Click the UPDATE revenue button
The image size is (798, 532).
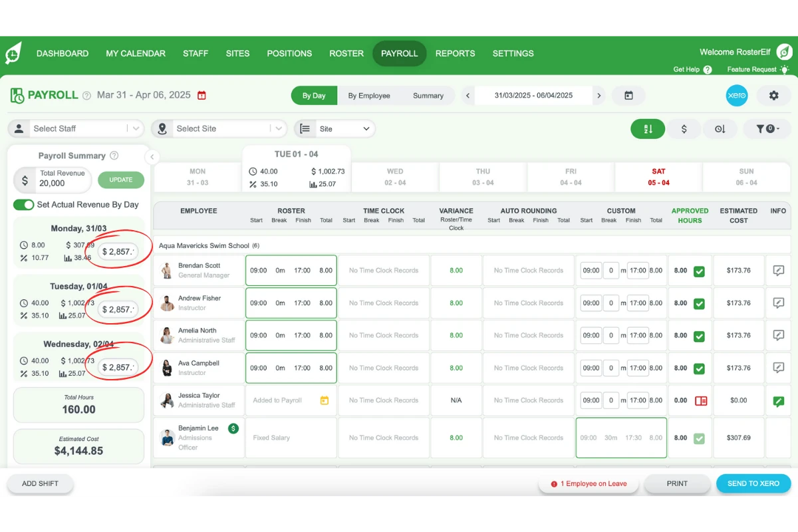(x=120, y=180)
